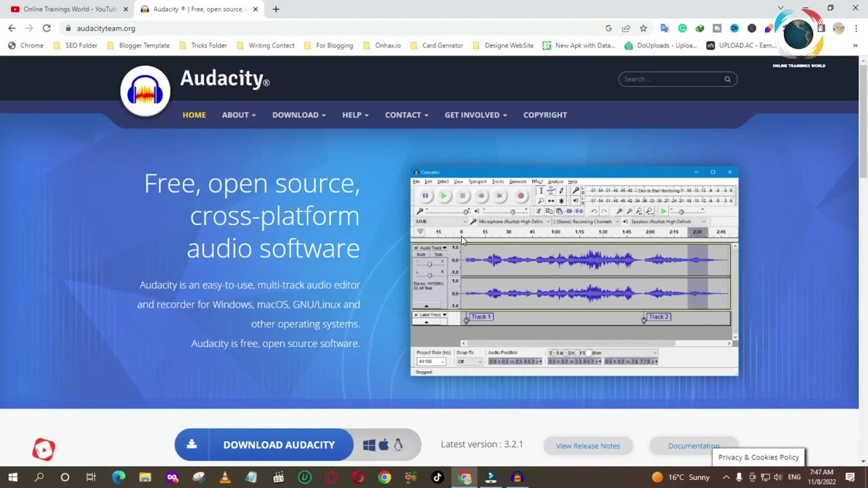Click the download arrow icon on blue button

coord(192,445)
